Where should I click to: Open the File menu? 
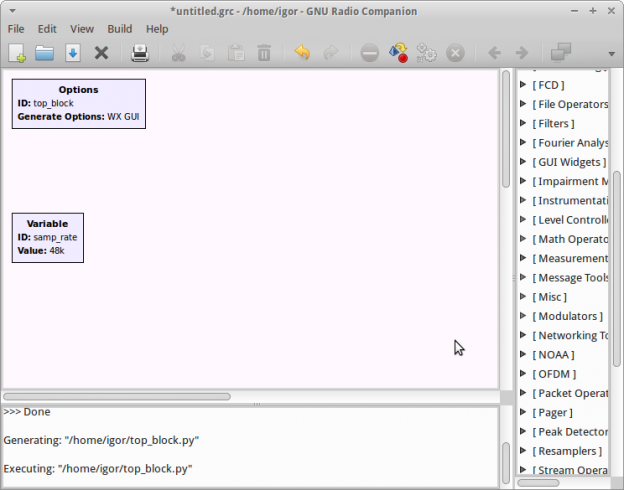[16, 29]
